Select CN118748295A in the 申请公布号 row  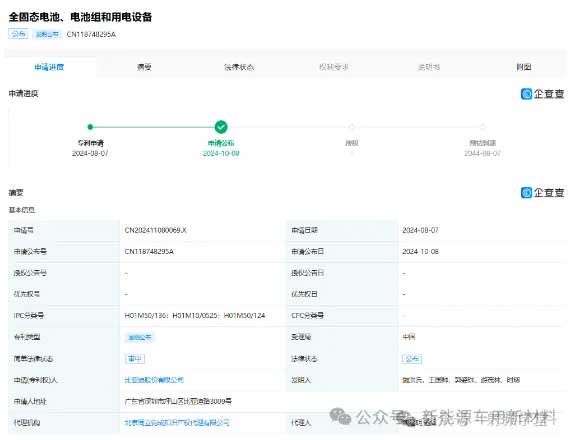coord(149,252)
